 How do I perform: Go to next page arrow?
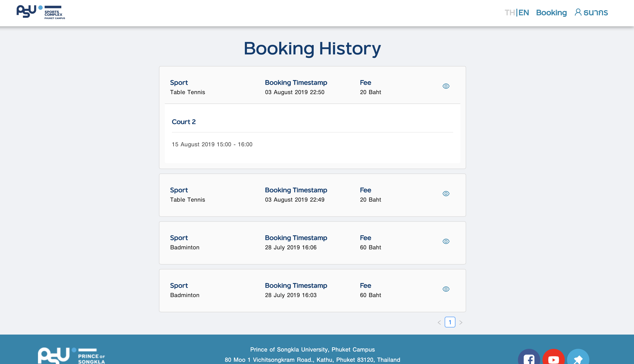tap(461, 323)
